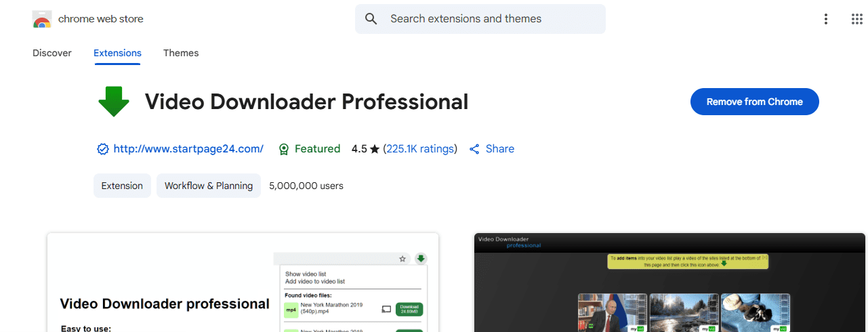Viewport: 868px width, 332px height.
Task: Click the Share link
Action: point(500,149)
